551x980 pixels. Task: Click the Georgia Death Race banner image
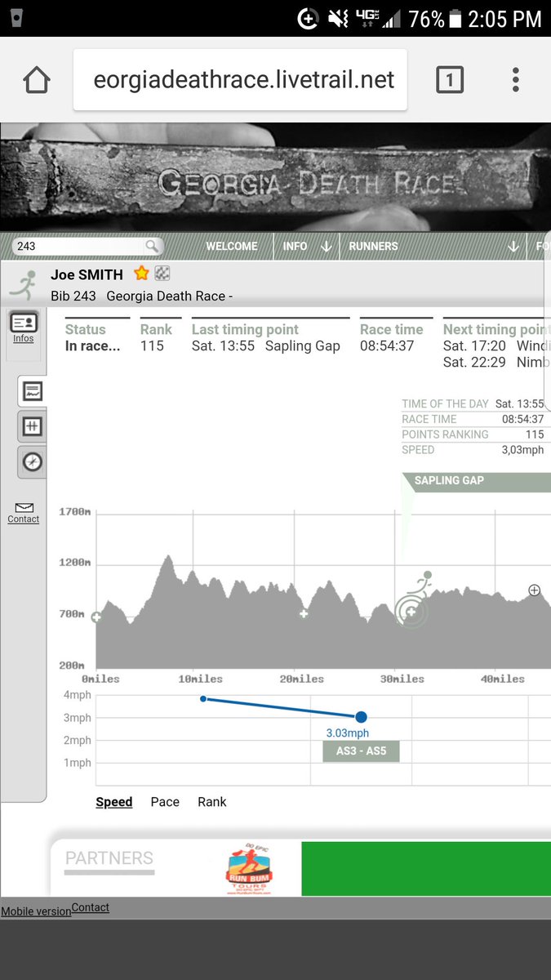[275, 177]
